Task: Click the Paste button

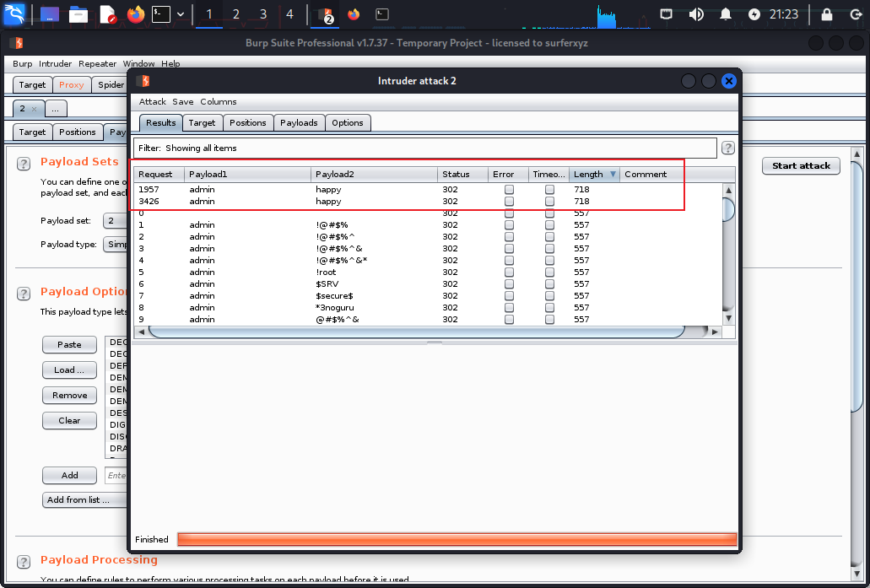Action: pos(69,344)
